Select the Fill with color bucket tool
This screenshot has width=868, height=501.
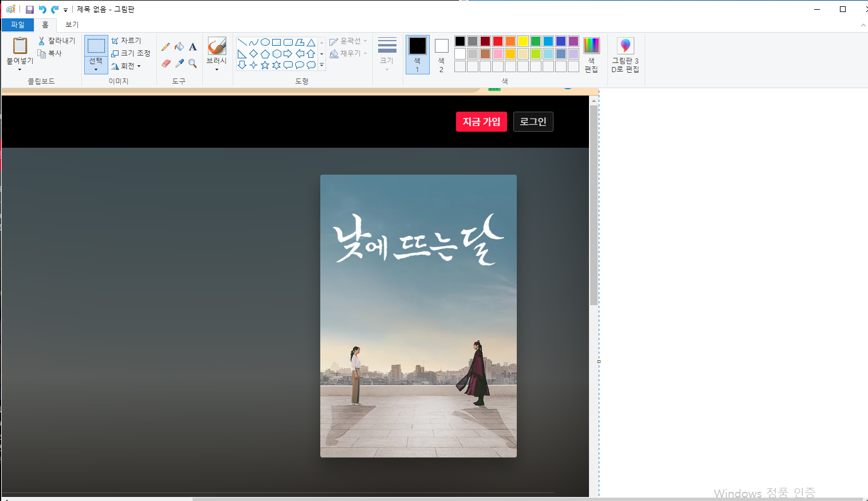pyautogui.click(x=179, y=47)
